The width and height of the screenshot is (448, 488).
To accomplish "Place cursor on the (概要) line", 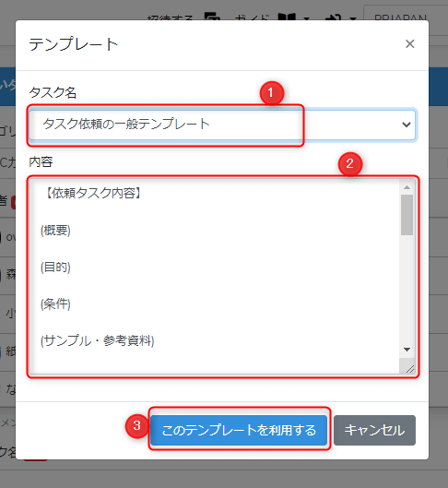I will click(55, 231).
